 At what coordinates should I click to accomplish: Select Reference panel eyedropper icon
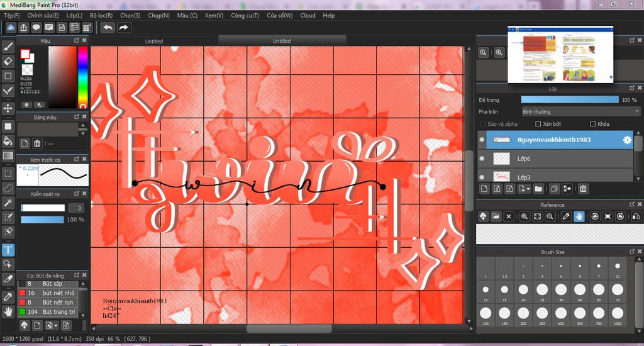pos(566,216)
